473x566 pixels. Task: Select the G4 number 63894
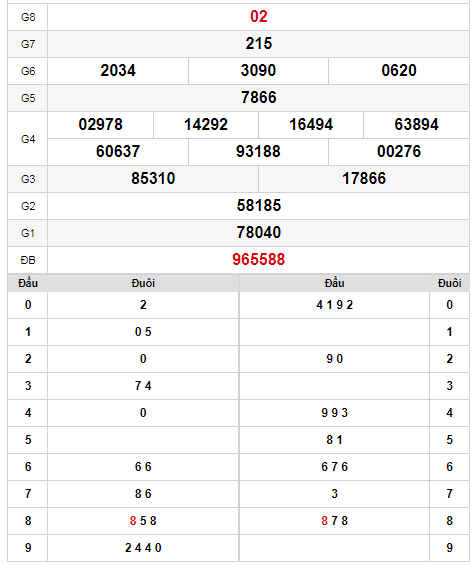[416, 125]
